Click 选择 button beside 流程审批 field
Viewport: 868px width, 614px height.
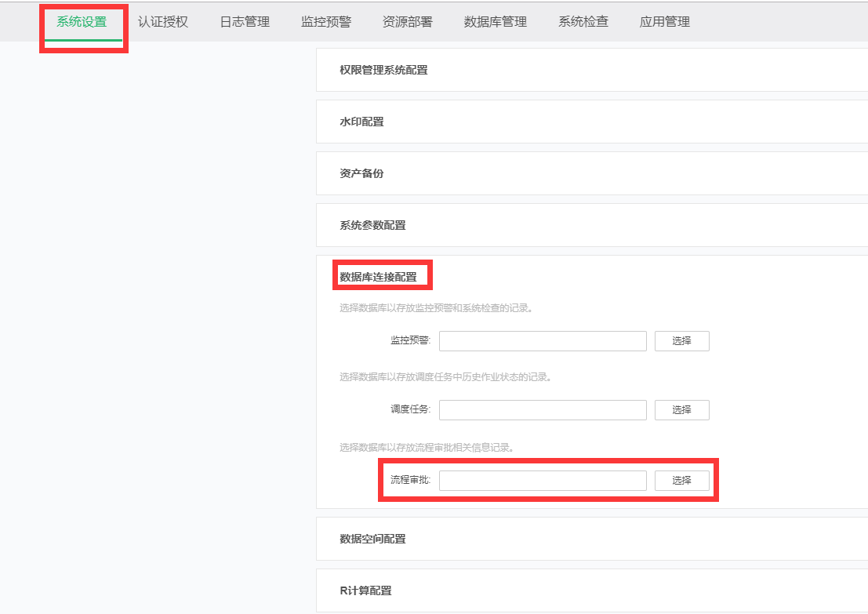pyautogui.click(x=681, y=481)
